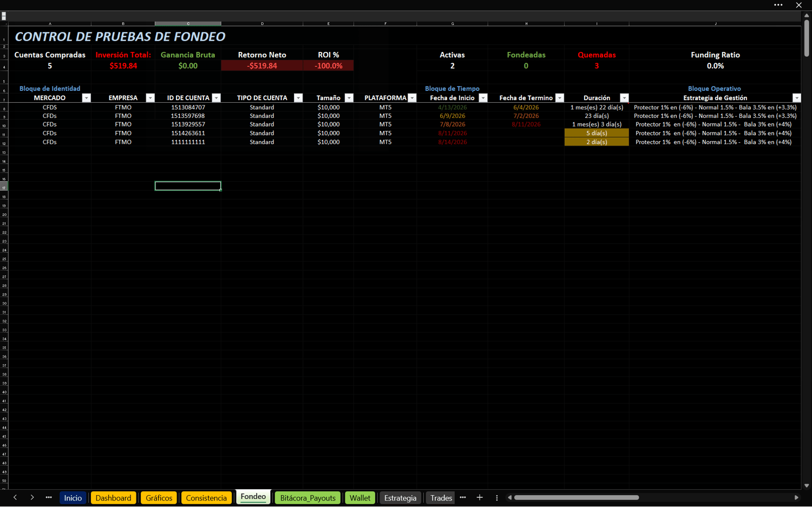Viewport: 812px width, 507px height.
Task: Expand the ID DE CUENTA filter dropdown
Action: [217, 98]
